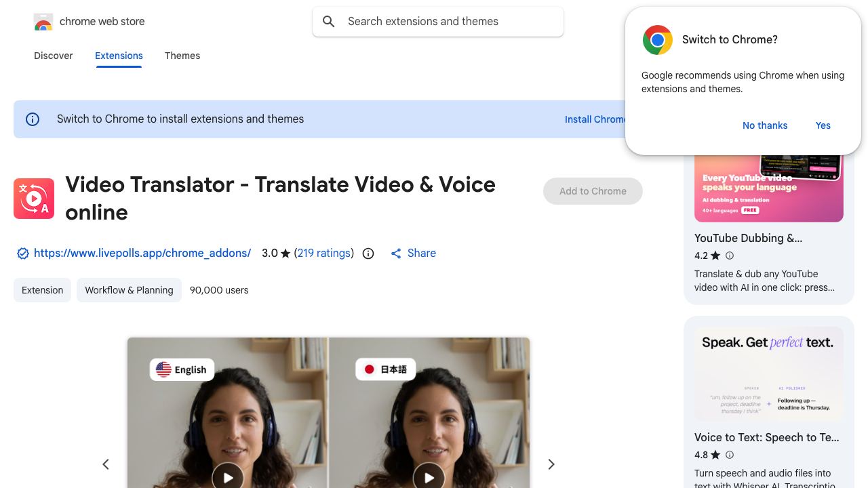
Task: Click the Add to Chrome button
Action: click(593, 191)
